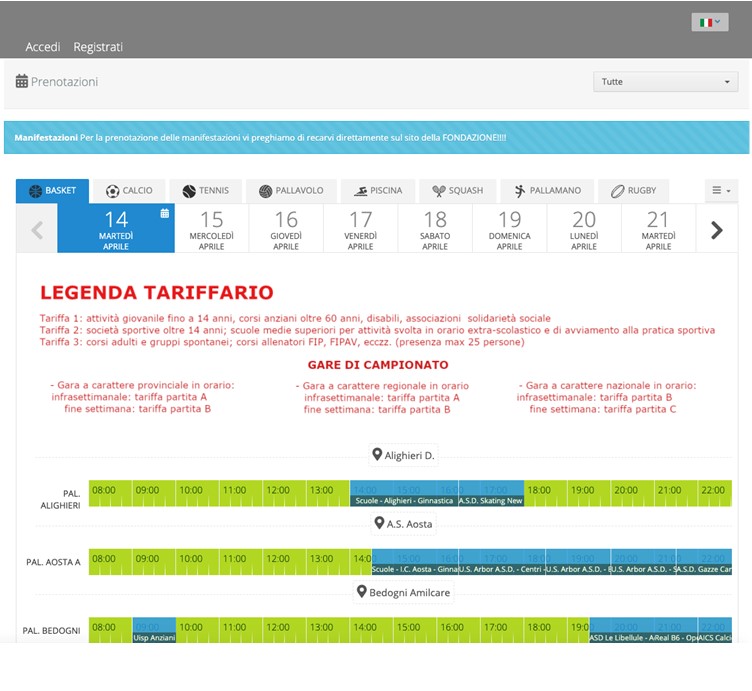Click the Registrati link
This screenshot has height=691, width=752.
(98, 47)
